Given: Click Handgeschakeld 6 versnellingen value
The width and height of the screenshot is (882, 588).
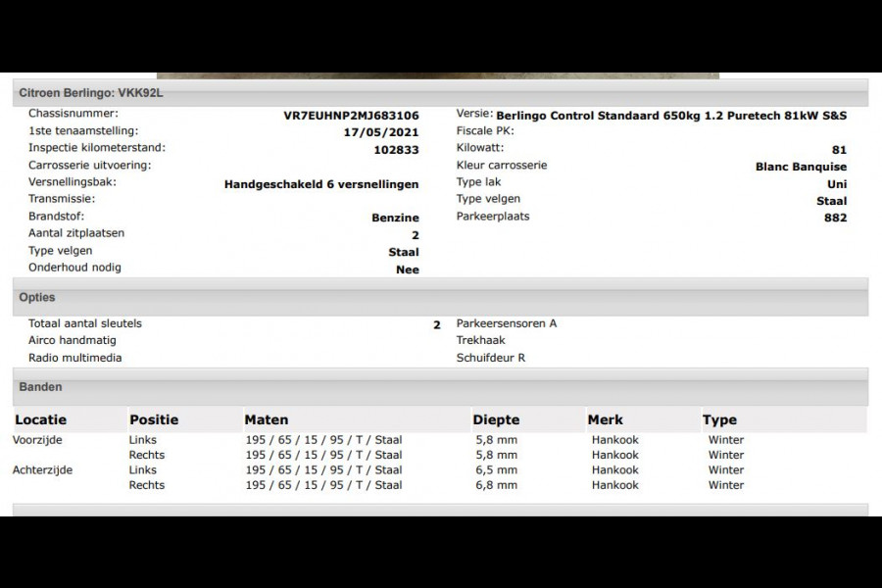Looking at the screenshot, I should (321, 184).
